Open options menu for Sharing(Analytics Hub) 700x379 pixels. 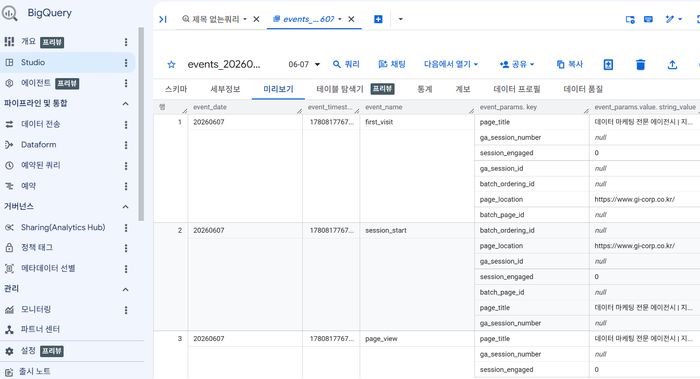(x=126, y=228)
